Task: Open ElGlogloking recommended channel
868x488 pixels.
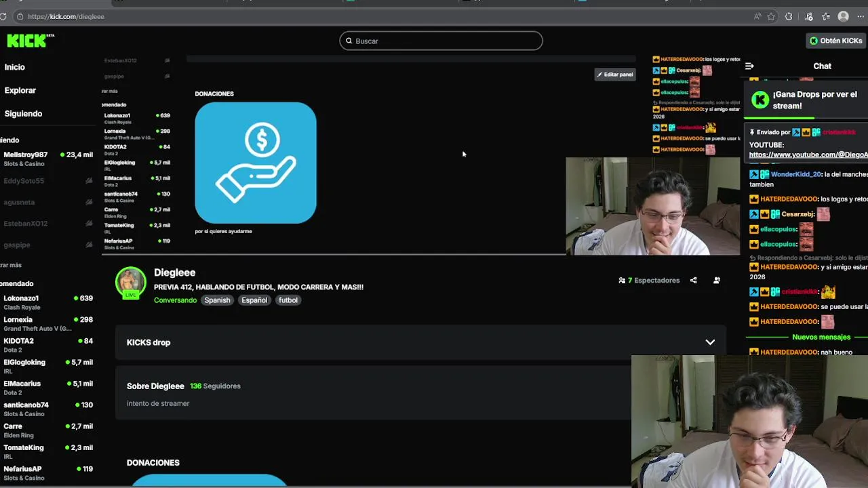Action: [x=47, y=367]
